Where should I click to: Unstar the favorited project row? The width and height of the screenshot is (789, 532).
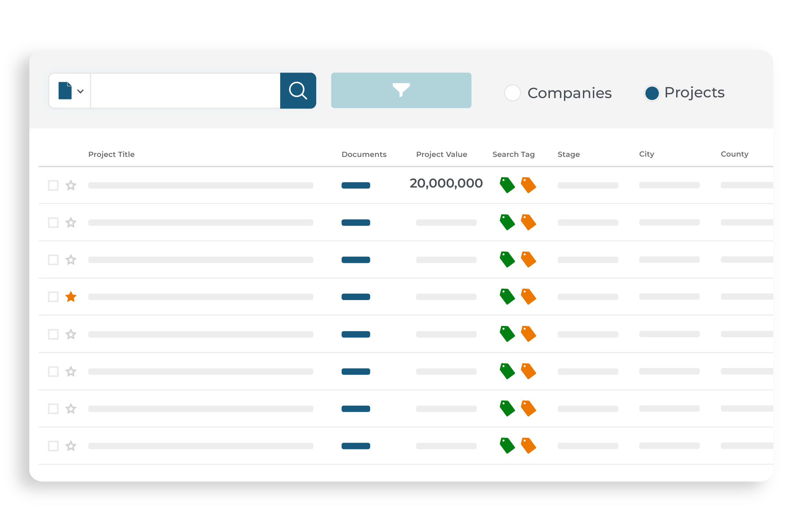click(71, 297)
